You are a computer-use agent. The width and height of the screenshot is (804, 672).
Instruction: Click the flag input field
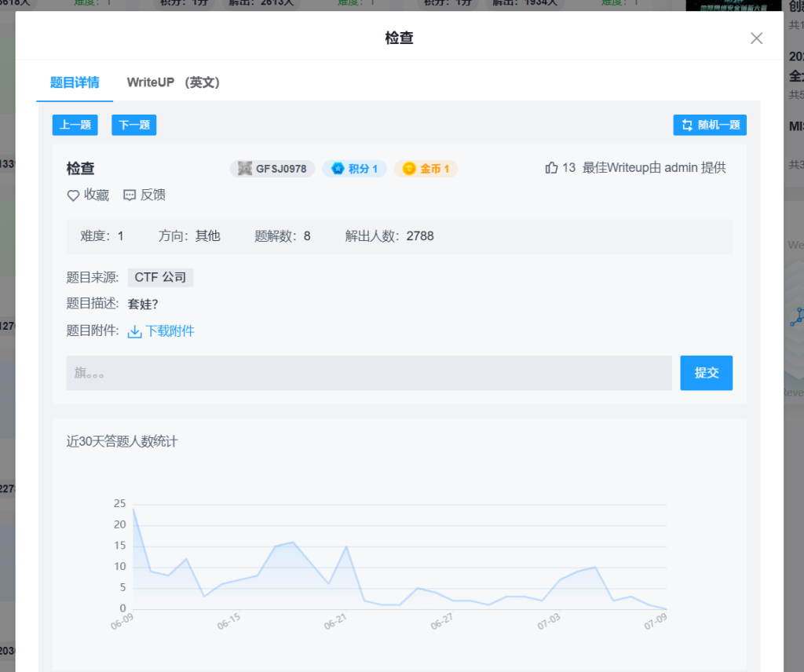[x=369, y=373]
